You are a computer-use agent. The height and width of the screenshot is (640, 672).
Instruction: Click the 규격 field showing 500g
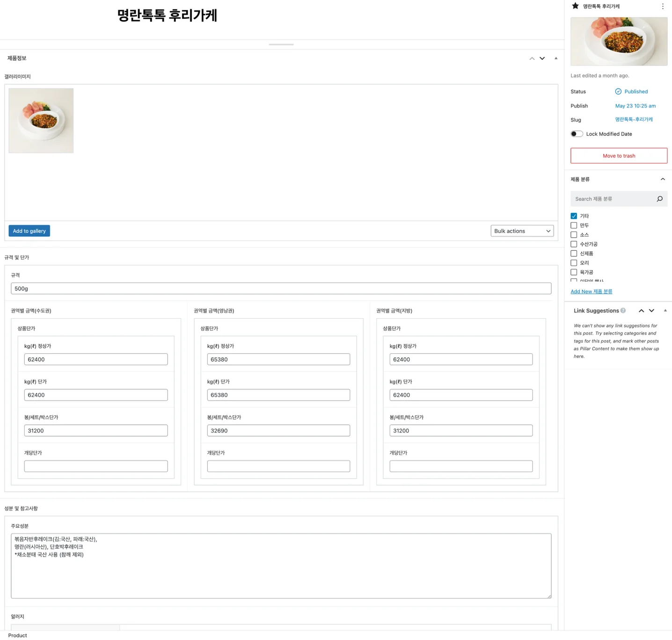coord(281,289)
